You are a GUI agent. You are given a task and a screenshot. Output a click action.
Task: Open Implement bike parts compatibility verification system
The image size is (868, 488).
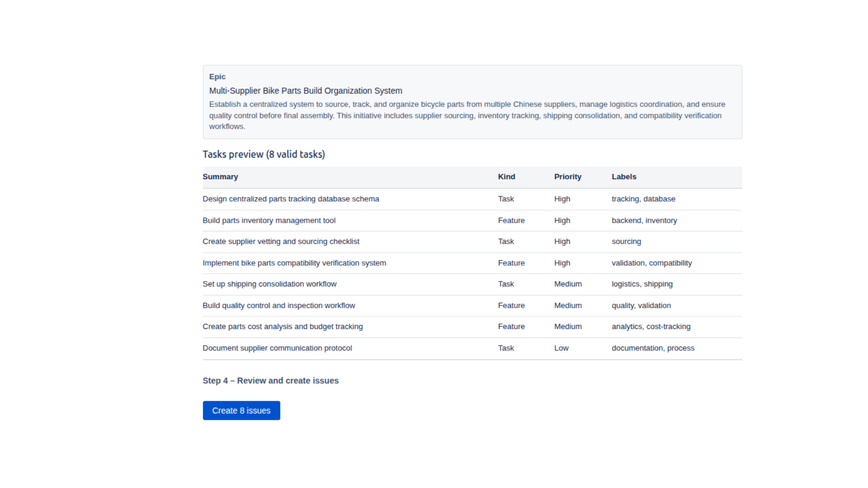coord(294,263)
